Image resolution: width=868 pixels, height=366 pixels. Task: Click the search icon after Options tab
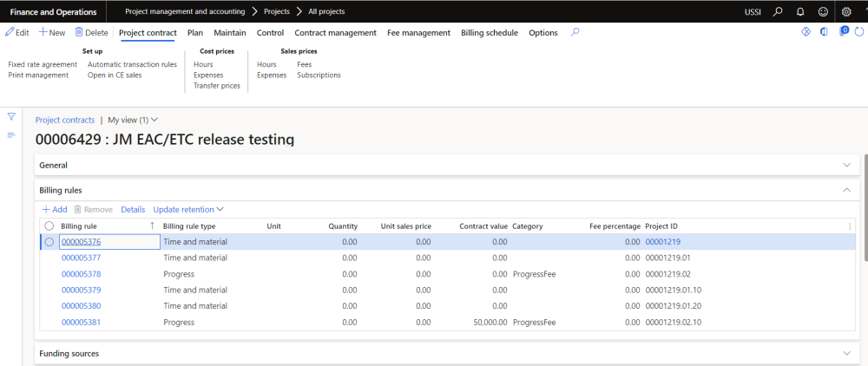575,32
